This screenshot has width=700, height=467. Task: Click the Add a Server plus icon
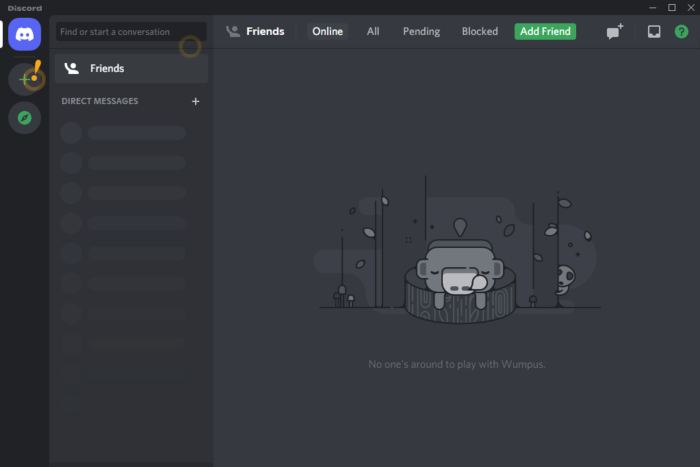(x=25, y=79)
